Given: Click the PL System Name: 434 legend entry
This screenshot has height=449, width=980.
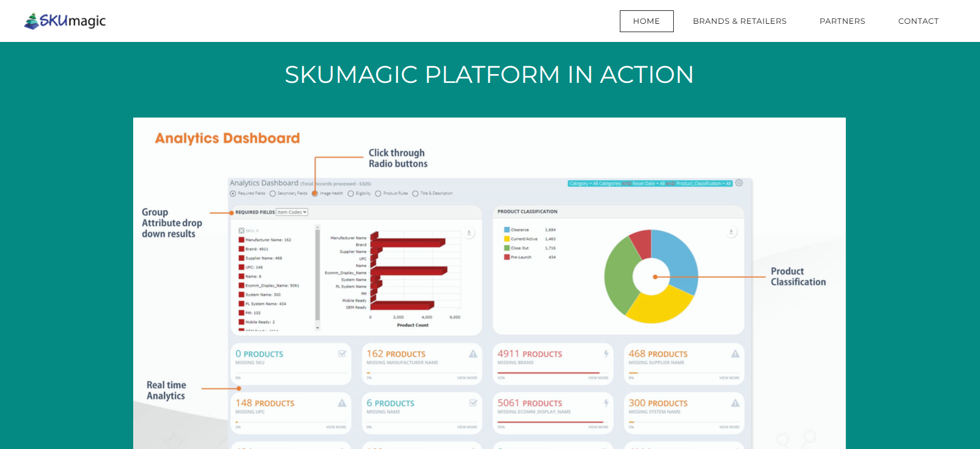Looking at the screenshot, I should (x=262, y=304).
